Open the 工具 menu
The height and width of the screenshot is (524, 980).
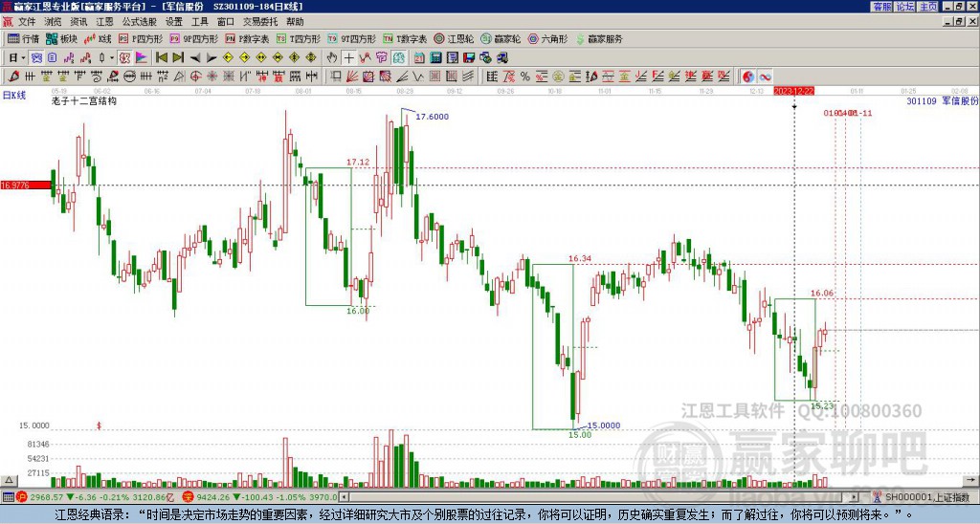point(200,22)
